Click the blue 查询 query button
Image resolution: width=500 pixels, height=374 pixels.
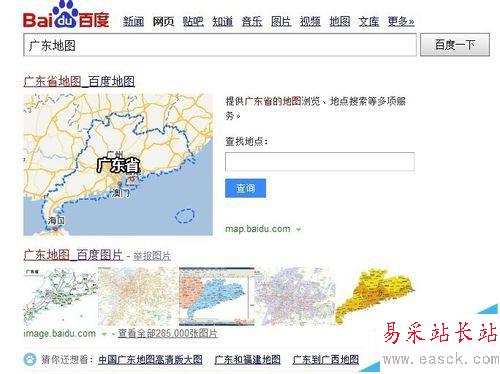[245, 188]
